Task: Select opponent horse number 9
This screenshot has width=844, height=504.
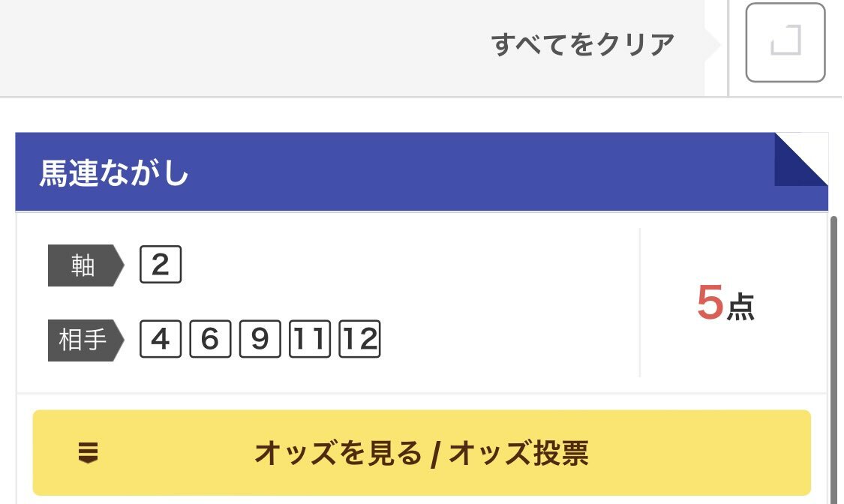Action: coord(260,339)
